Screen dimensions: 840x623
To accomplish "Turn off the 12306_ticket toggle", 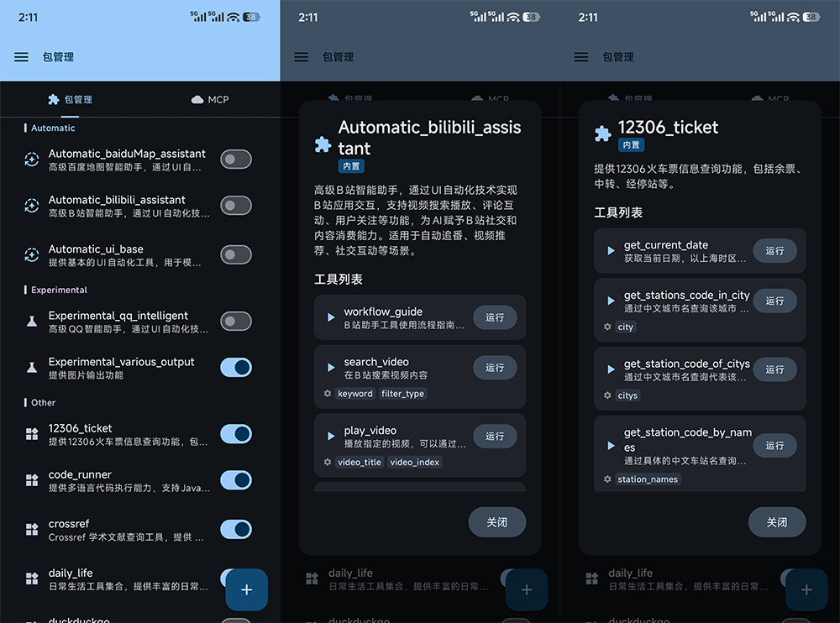I will click(x=236, y=434).
